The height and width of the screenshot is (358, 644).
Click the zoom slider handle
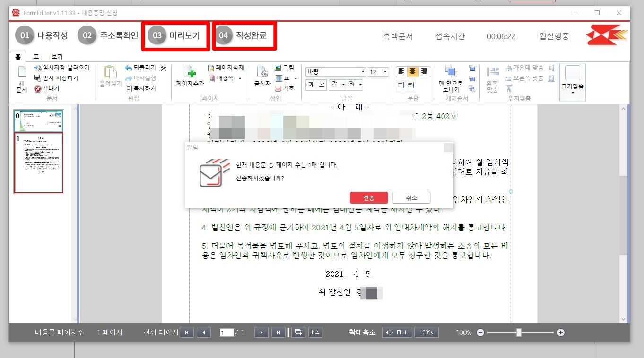tap(519, 332)
